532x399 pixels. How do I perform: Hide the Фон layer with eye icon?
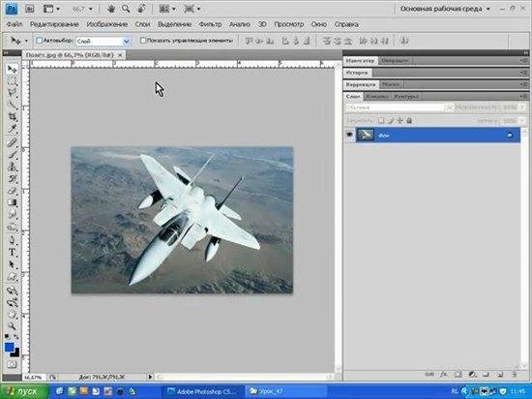pyautogui.click(x=349, y=135)
